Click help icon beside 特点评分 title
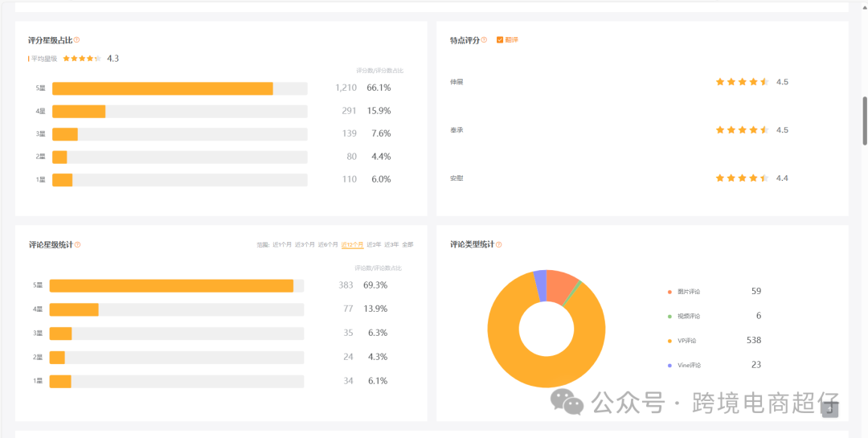 point(484,40)
